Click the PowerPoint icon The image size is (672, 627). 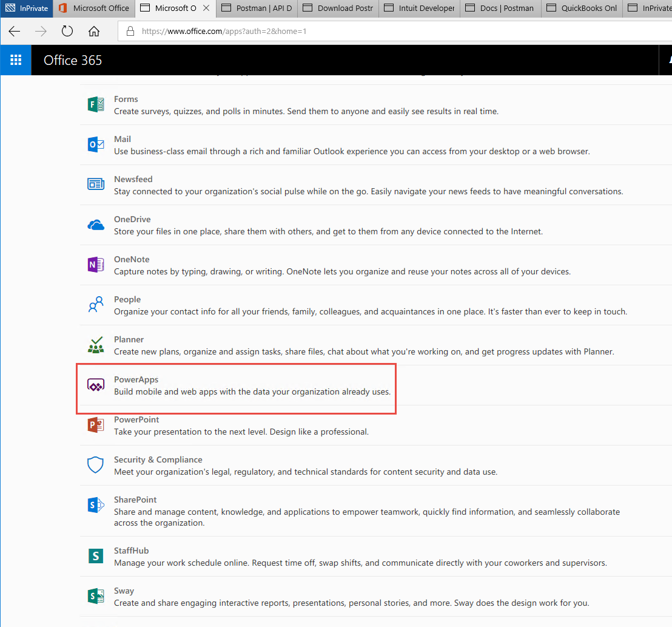96,425
